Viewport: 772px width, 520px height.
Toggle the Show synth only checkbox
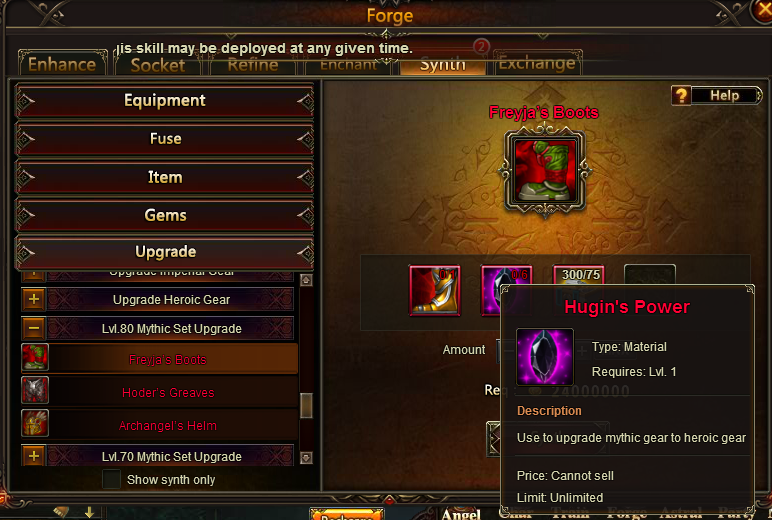111,479
